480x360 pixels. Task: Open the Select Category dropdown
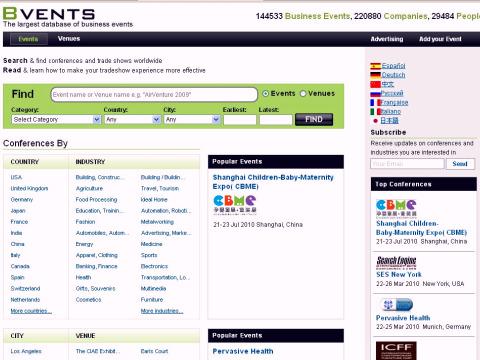coord(56,119)
